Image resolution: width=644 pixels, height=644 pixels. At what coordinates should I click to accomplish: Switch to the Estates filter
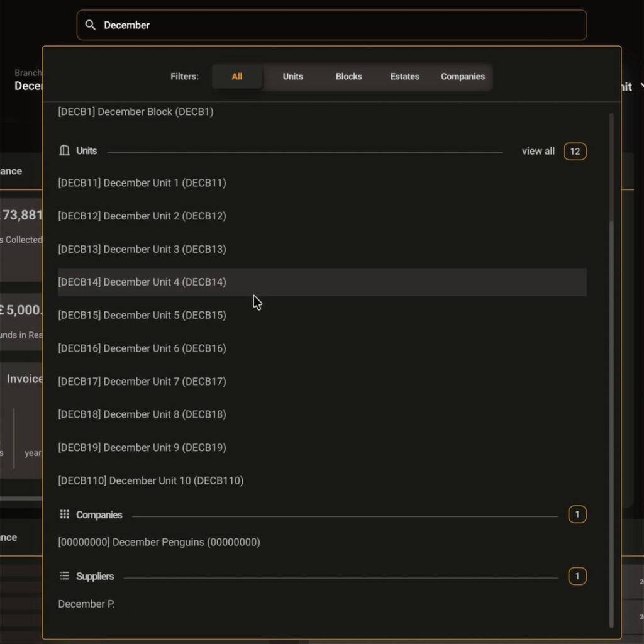(x=404, y=77)
